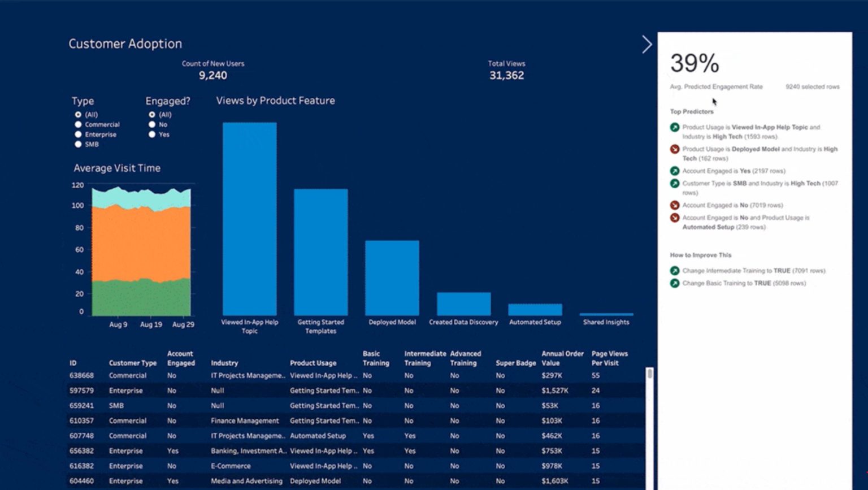Click red icon beside Account Engaged is No

coord(674,205)
